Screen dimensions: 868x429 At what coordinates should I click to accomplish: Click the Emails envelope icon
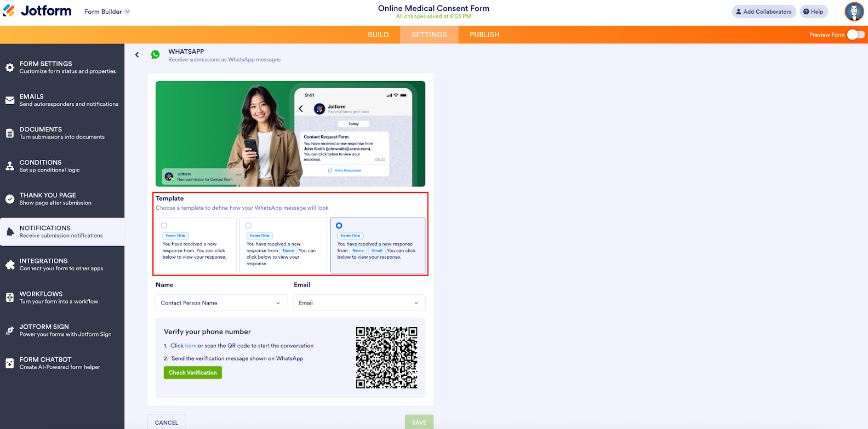pyautogui.click(x=10, y=100)
